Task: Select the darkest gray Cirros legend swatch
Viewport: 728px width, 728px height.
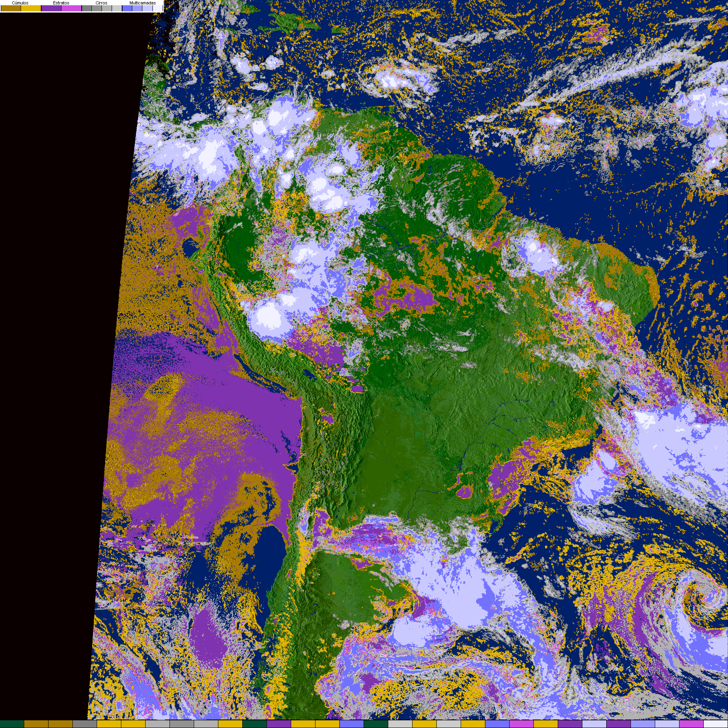Action: (87, 8)
